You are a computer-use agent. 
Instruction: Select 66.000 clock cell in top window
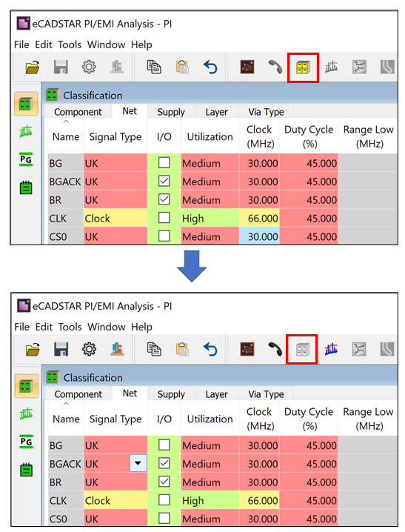click(x=259, y=218)
